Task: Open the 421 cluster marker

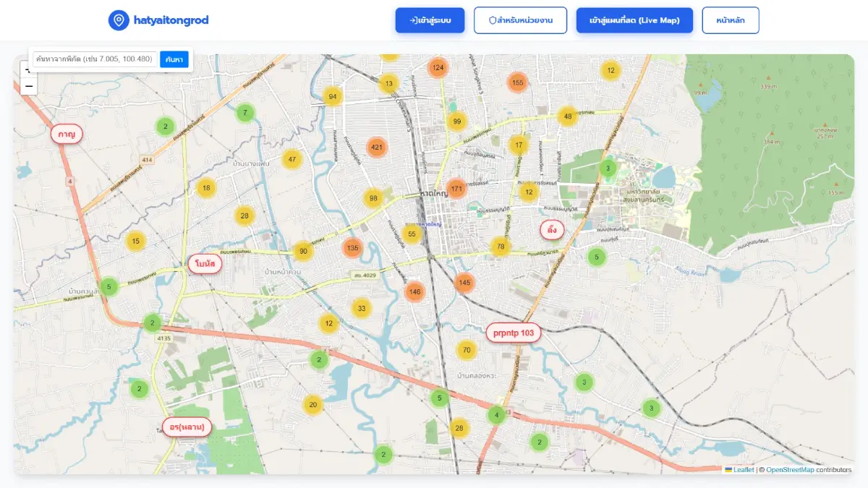Action: pos(376,147)
